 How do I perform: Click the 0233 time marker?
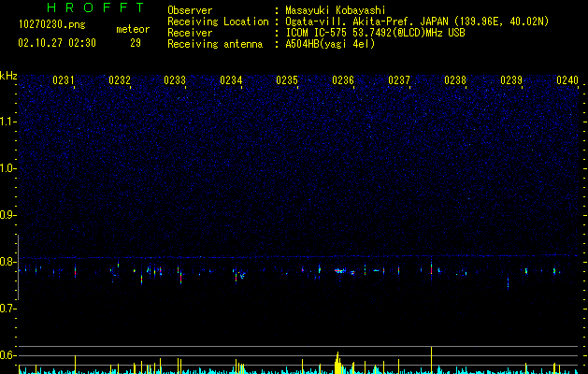tap(175, 80)
